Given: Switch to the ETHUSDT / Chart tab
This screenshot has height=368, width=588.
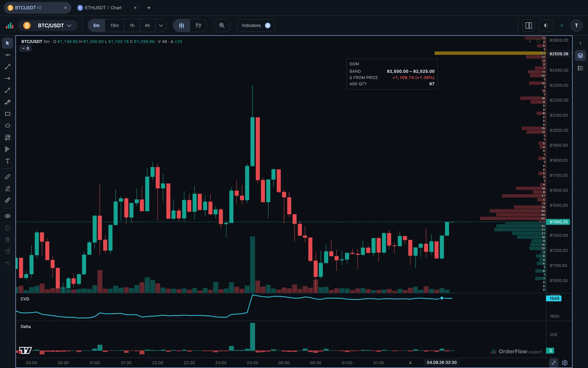Looking at the screenshot, I should (x=103, y=8).
